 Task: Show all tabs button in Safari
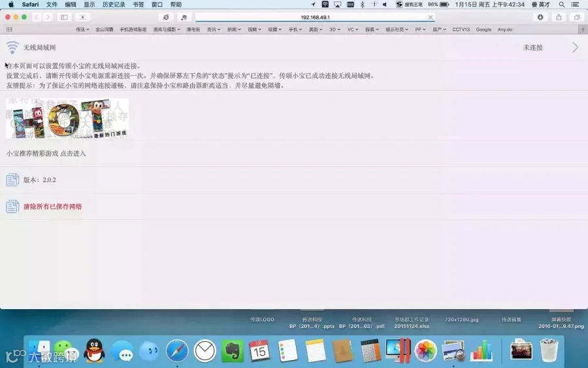[577, 17]
